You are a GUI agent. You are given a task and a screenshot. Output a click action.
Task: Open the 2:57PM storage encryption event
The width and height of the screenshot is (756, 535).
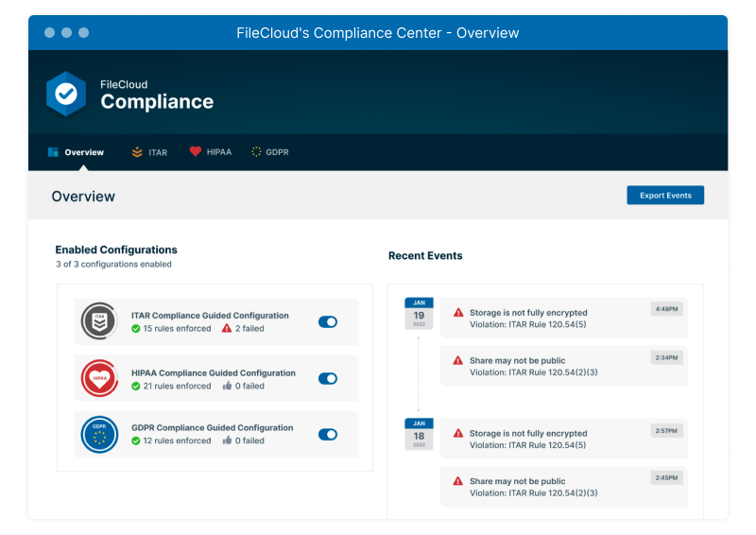(x=564, y=439)
